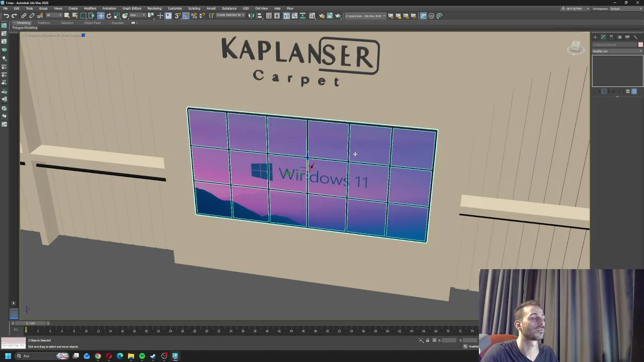This screenshot has width=644, height=362.
Task: Click the Redo arrow icon
Action: (14, 16)
